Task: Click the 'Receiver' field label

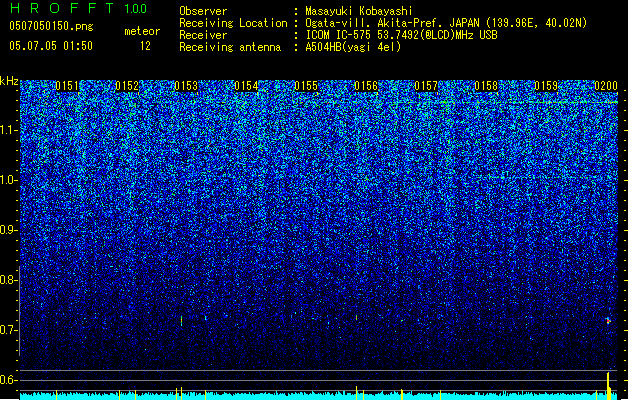Action: coord(203,35)
